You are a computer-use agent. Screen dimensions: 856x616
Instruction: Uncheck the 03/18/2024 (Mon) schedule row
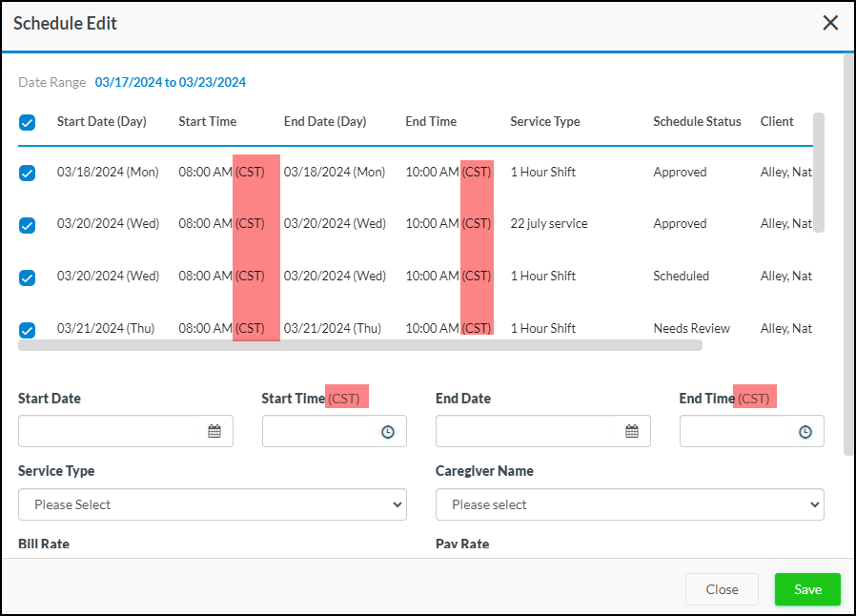(x=28, y=173)
